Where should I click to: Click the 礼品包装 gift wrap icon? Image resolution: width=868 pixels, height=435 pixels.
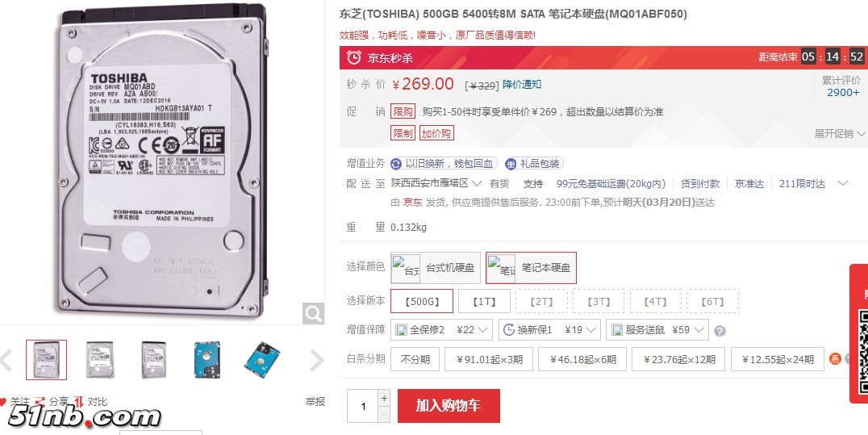[511, 164]
